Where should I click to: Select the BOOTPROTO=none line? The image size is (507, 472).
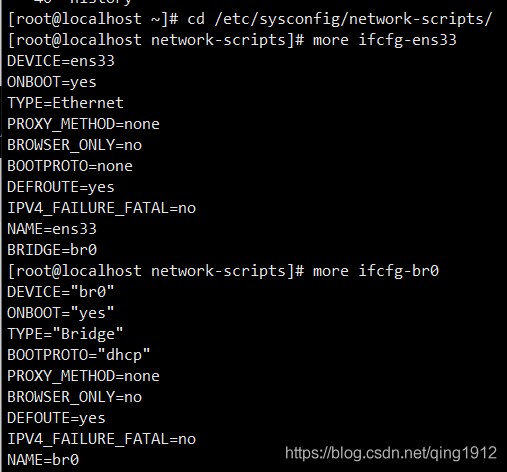click(70, 166)
